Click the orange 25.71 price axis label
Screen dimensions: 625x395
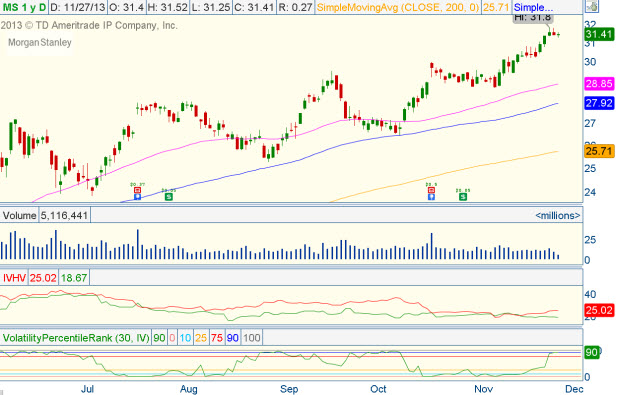coord(599,151)
